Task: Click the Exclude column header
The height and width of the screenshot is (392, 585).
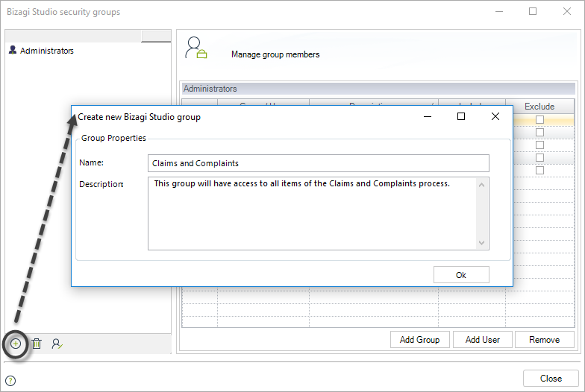Action: click(539, 107)
